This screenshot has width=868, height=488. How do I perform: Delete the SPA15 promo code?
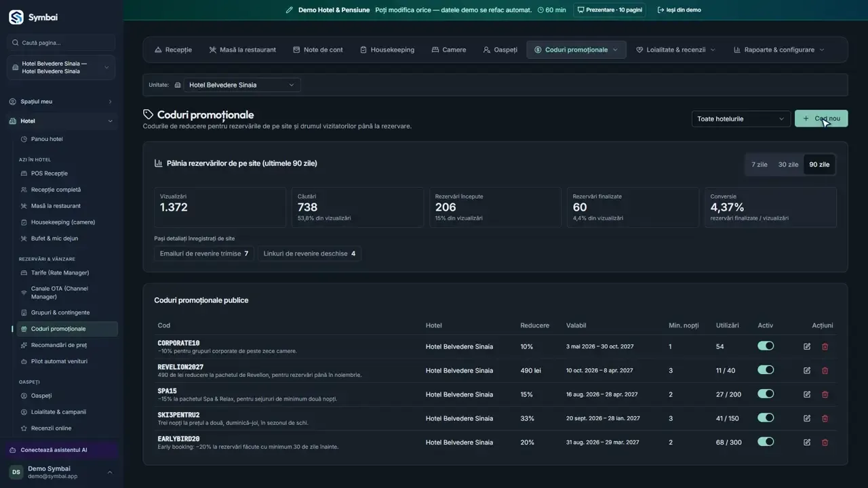point(825,394)
